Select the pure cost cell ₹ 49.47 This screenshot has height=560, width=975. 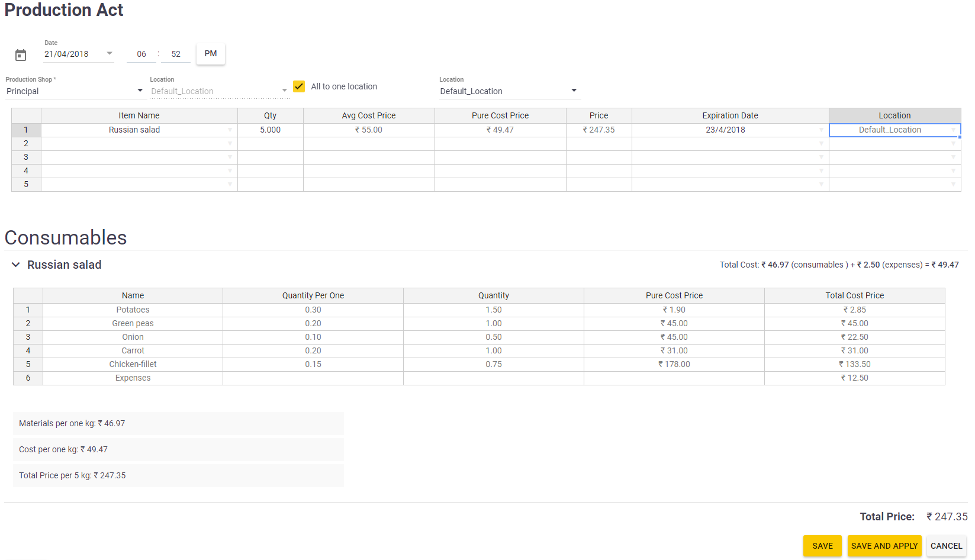pos(500,130)
